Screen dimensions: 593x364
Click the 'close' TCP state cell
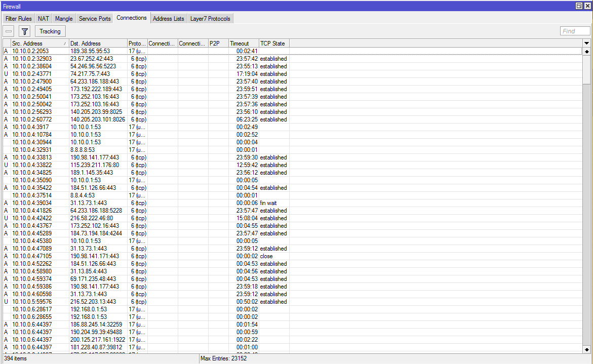click(x=266, y=256)
